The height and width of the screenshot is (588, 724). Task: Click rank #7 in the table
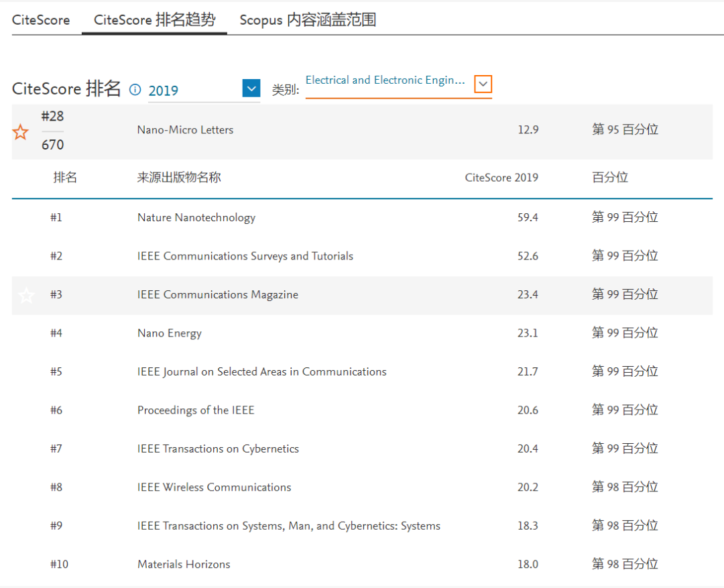(x=56, y=449)
